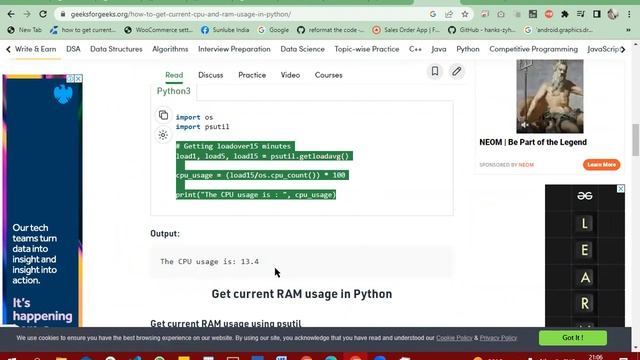Open the Chrome three-dot menu
Viewport: 640px width, 360px height.
[x=629, y=14]
